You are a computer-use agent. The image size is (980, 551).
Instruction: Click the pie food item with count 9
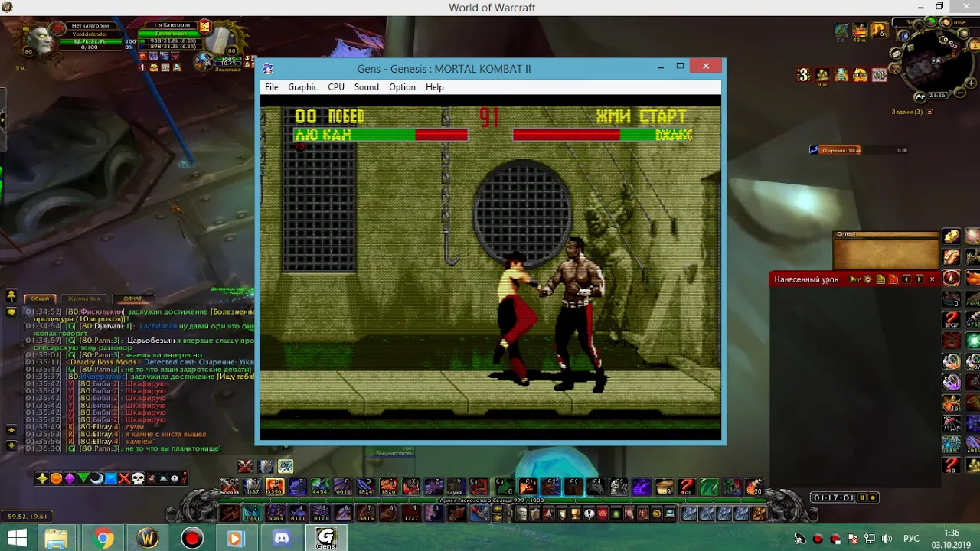pos(665,487)
